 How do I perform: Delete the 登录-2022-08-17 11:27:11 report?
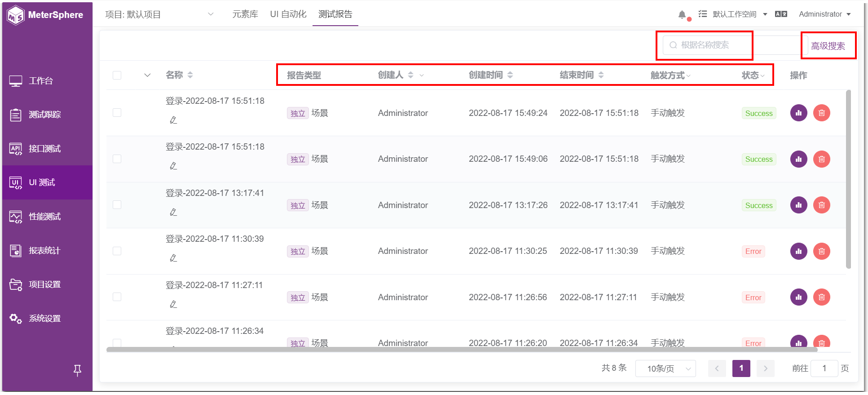(x=821, y=297)
